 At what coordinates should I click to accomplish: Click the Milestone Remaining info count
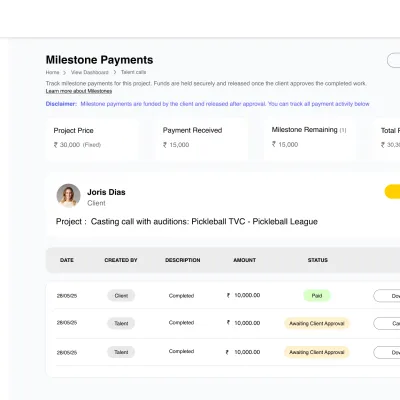tap(343, 130)
